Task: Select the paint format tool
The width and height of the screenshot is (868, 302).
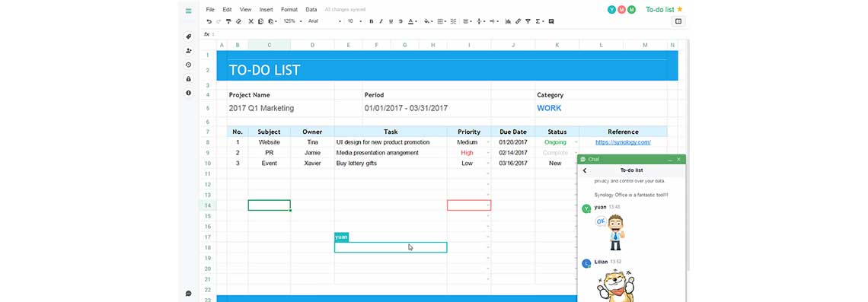Action: click(228, 21)
